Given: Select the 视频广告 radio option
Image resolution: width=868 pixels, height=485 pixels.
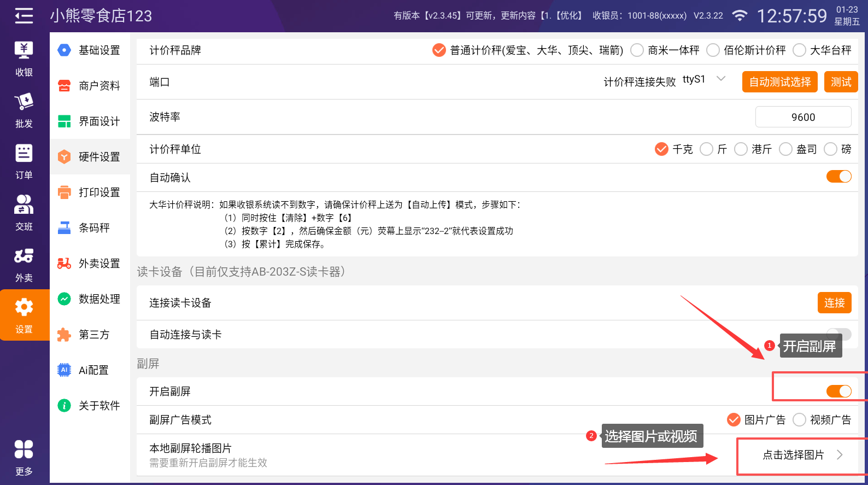Looking at the screenshot, I should point(800,419).
